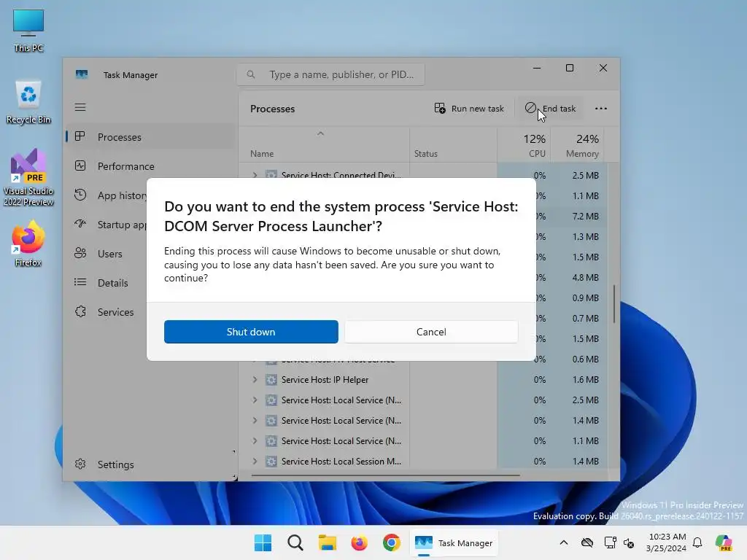The image size is (747, 560).
Task: Click the gear icon of IP Helper row
Action: coord(271,379)
